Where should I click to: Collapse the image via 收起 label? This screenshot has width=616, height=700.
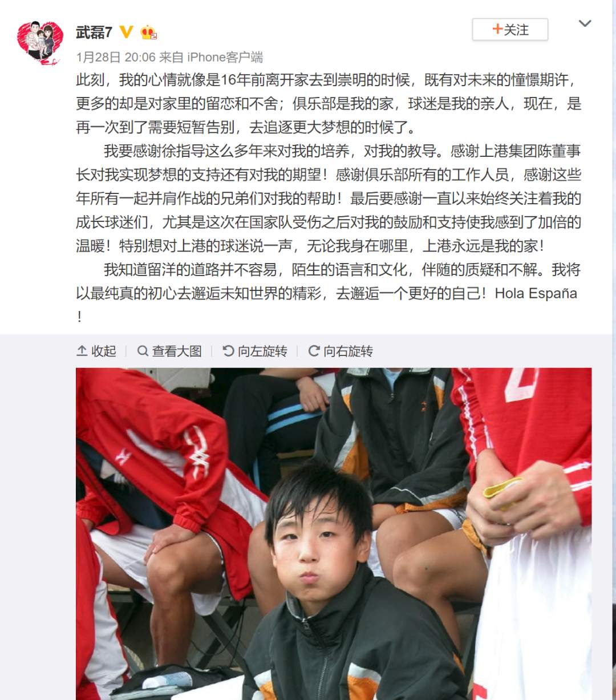tap(104, 351)
